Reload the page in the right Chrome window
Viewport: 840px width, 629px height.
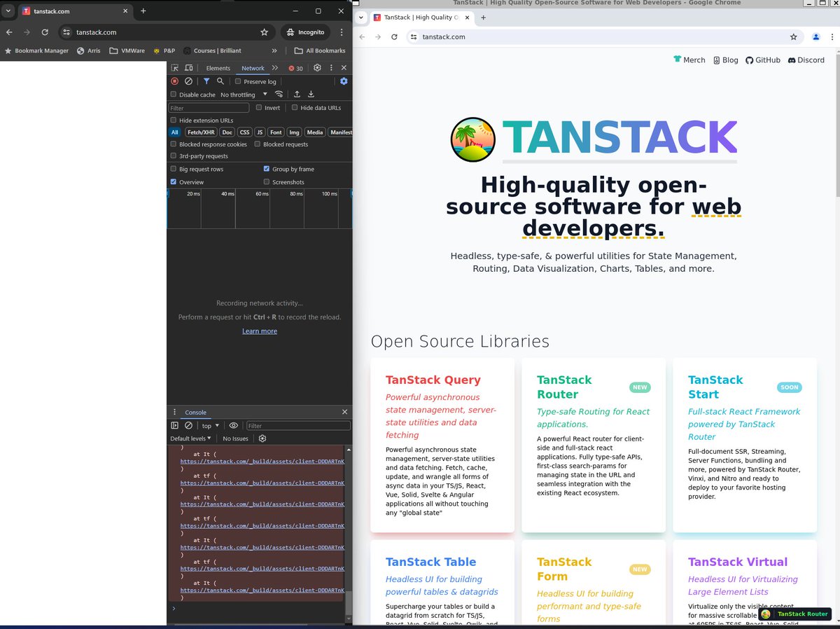[394, 36]
